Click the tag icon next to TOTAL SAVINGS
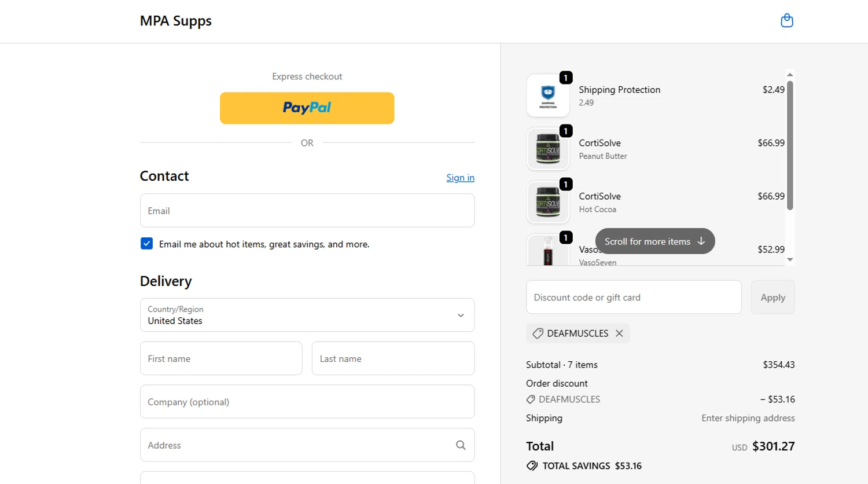Viewport: 868px width, 484px height. coord(532,466)
